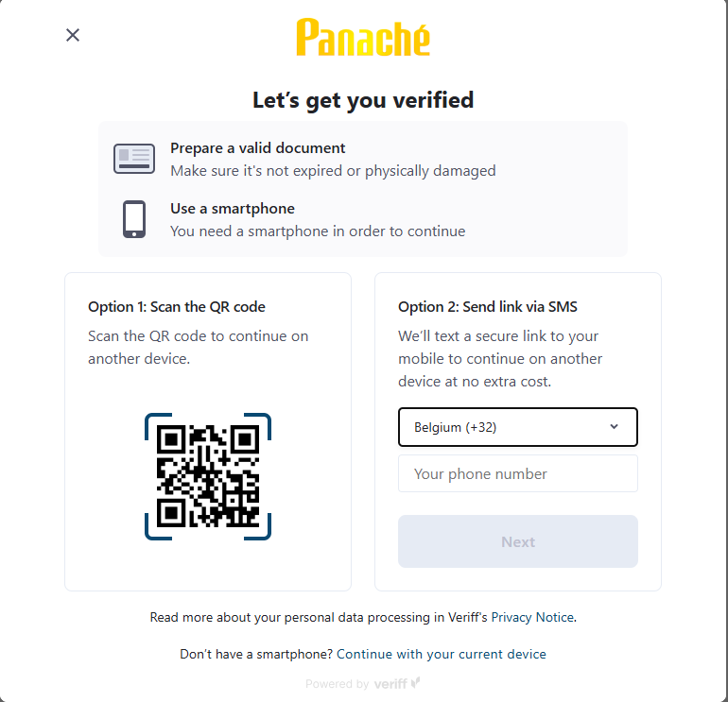Click Option 1: Scan the QR code heading
Viewport: 728px width, 702px height.
point(177,307)
